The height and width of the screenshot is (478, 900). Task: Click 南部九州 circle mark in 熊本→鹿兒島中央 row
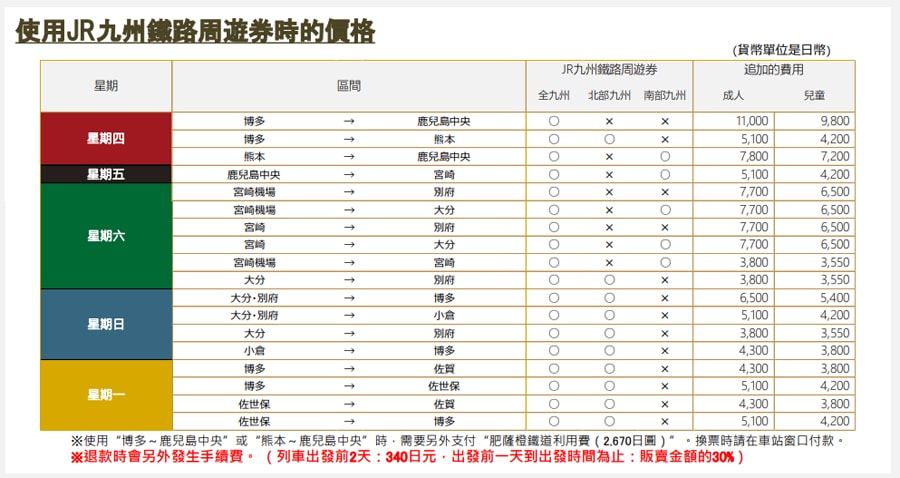[x=665, y=157]
